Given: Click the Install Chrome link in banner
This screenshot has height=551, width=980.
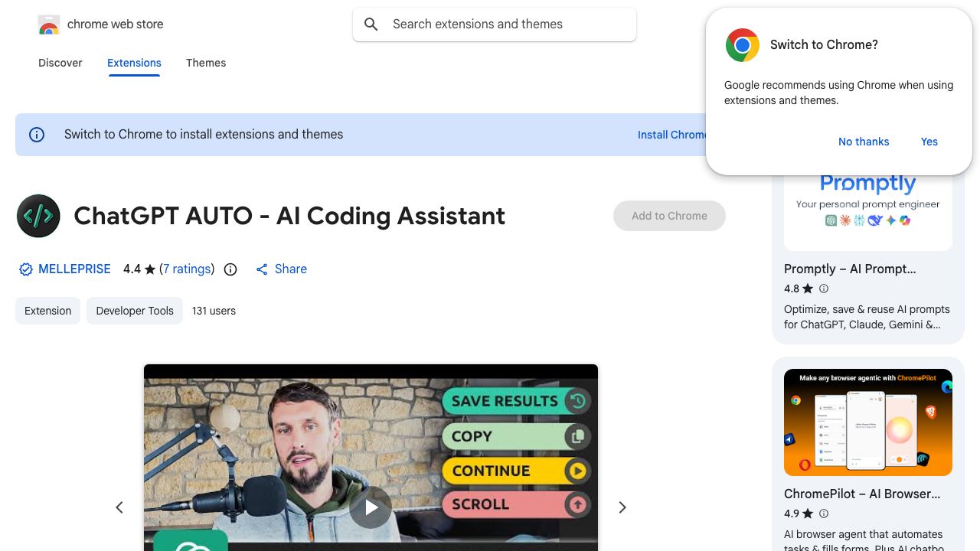Looking at the screenshot, I should (672, 135).
